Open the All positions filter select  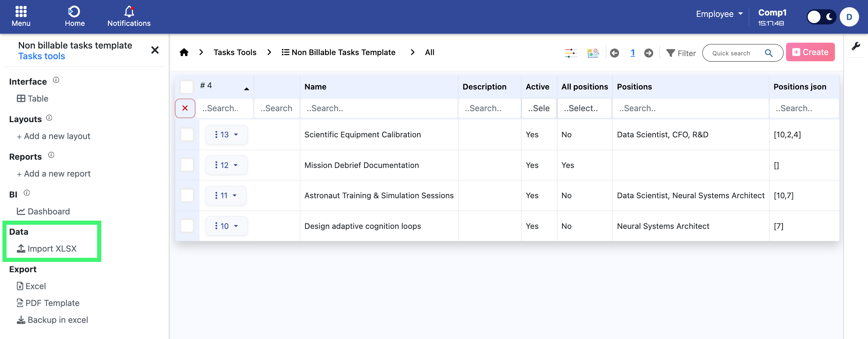point(584,108)
